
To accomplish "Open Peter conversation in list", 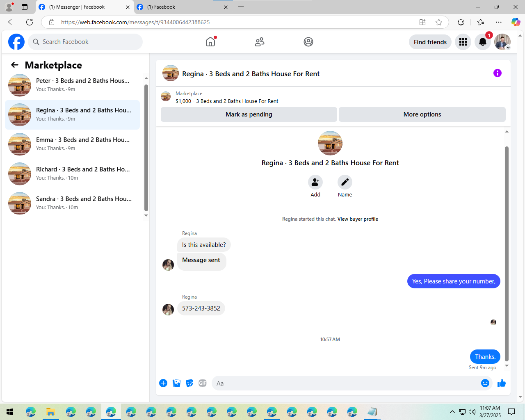I will click(x=72, y=85).
